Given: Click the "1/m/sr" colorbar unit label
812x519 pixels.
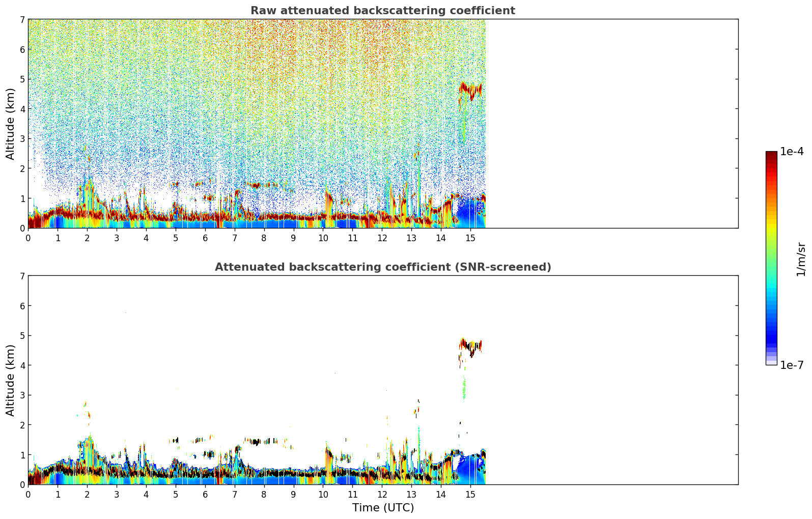Looking at the screenshot, I should click(x=801, y=259).
